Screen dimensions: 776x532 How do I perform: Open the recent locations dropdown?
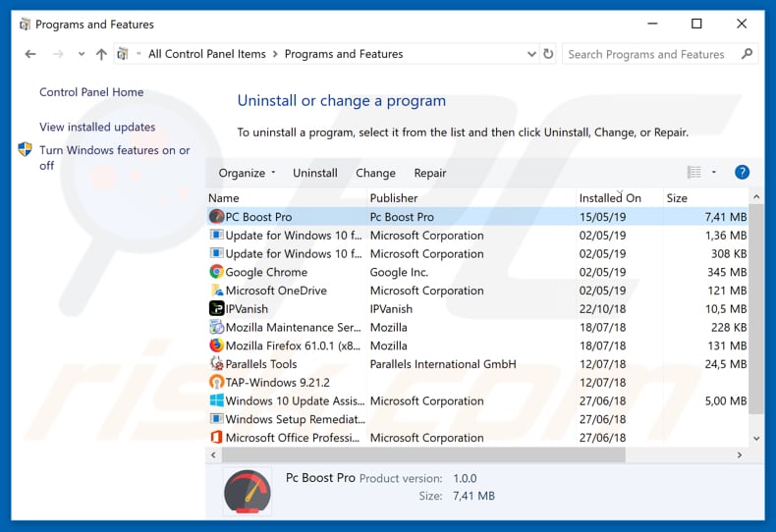tap(82, 54)
